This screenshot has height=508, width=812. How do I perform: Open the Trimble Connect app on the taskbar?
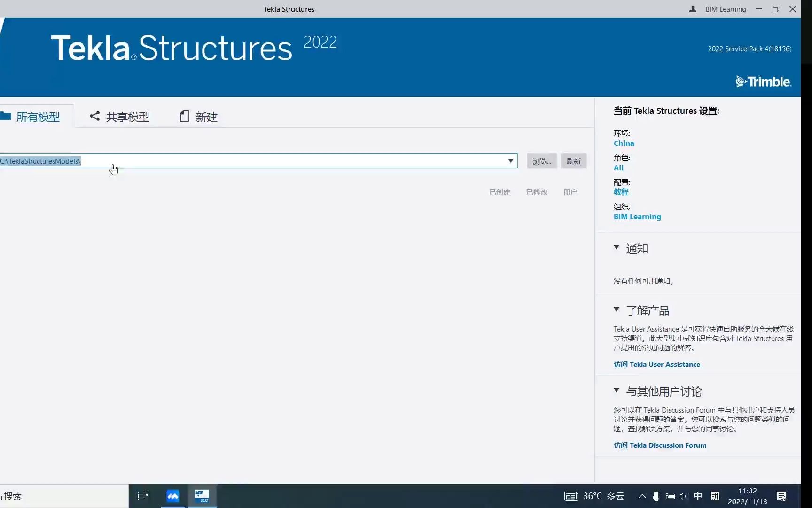coord(172,496)
